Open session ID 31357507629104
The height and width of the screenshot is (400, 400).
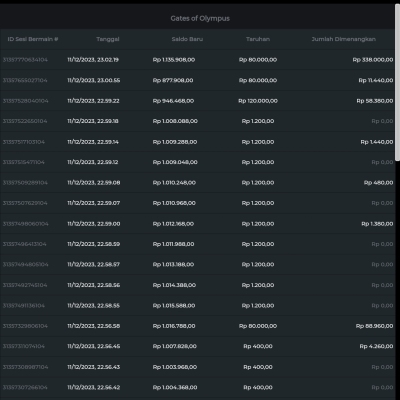pos(25,203)
